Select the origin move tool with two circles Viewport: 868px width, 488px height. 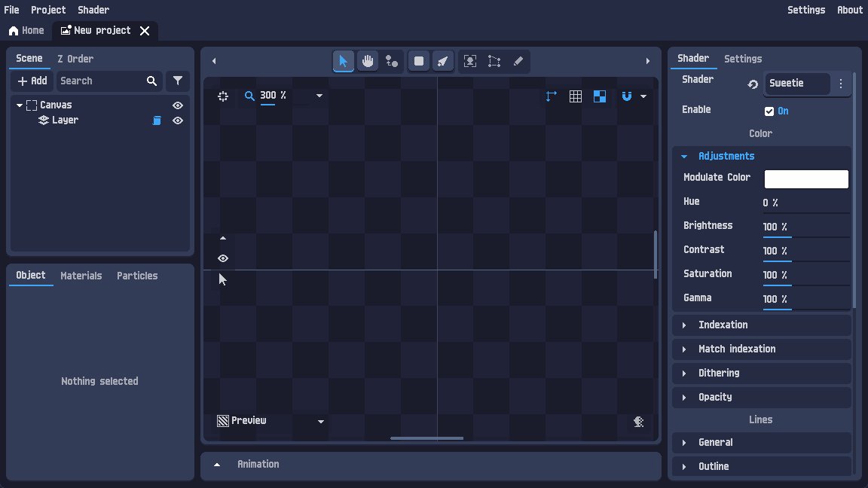click(x=392, y=62)
